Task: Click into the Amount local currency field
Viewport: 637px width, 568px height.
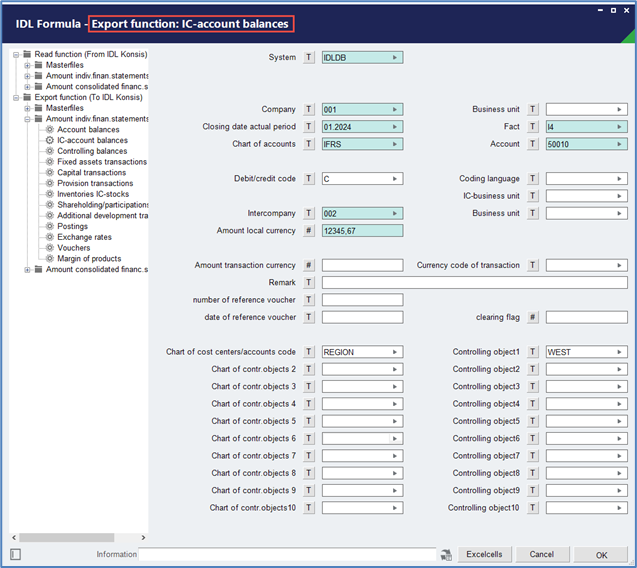Action: pyautogui.click(x=362, y=231)
